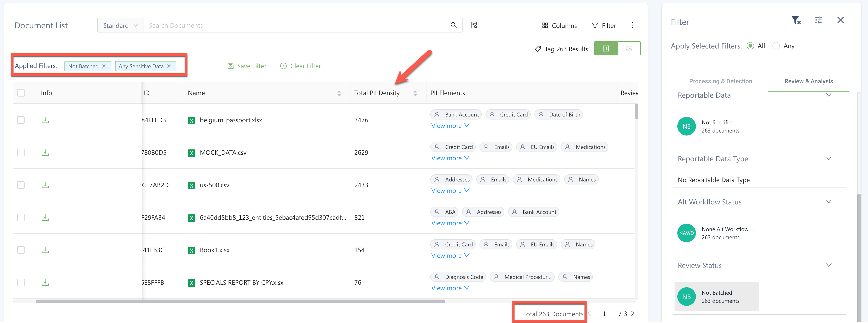Open the Standard search type dropdown

pos(120,25)
